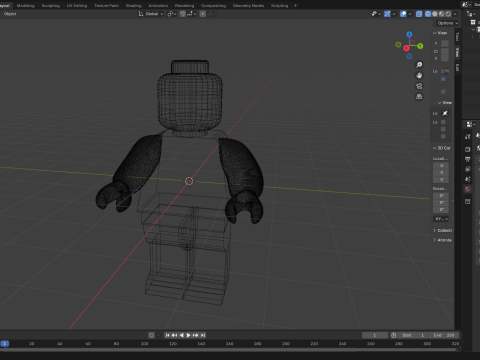Viewport: 480px width, 360px height.
Task: Open snapping options dropdown
Action: point(191,14)
